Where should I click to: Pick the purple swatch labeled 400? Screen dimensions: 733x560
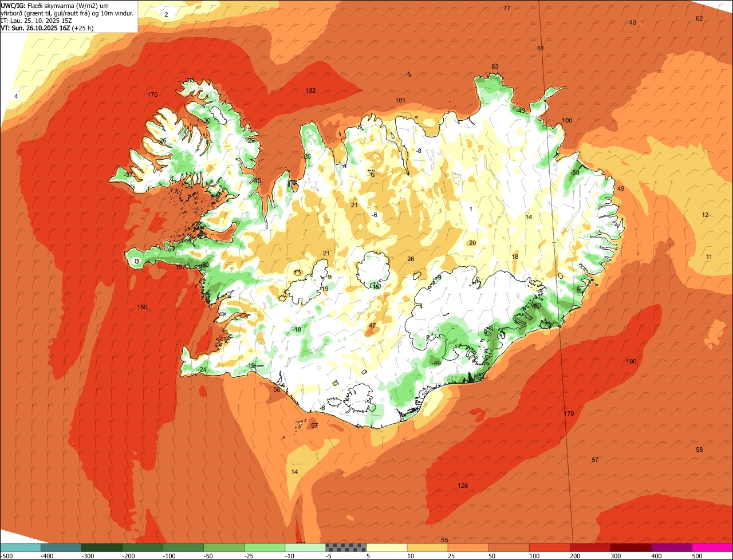point(672,547)
